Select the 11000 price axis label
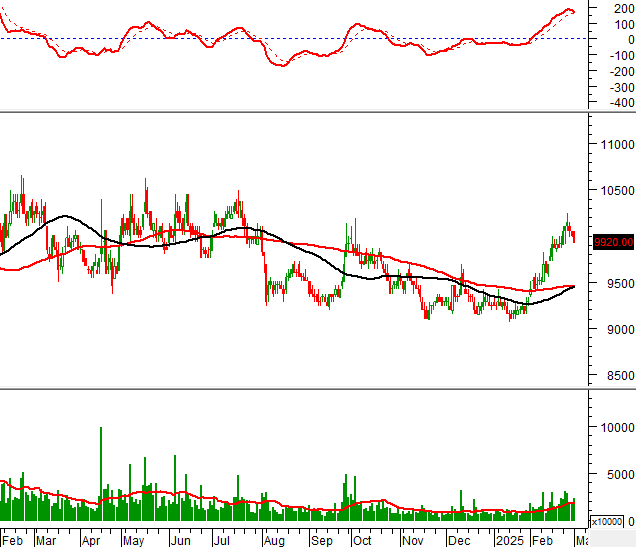The width and height of the screenshot is (636, 547). click(617, 144)
